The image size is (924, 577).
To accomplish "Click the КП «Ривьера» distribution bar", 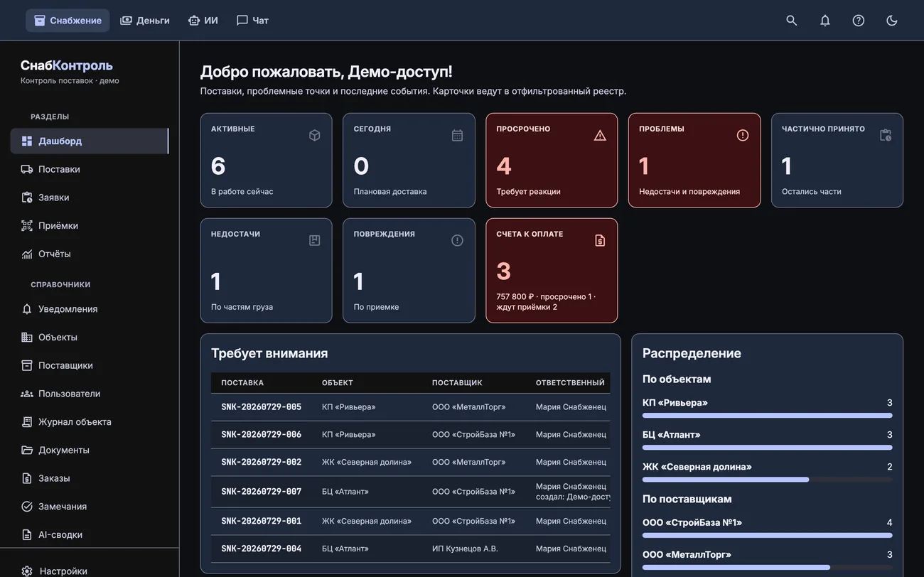I will (768, 416).
